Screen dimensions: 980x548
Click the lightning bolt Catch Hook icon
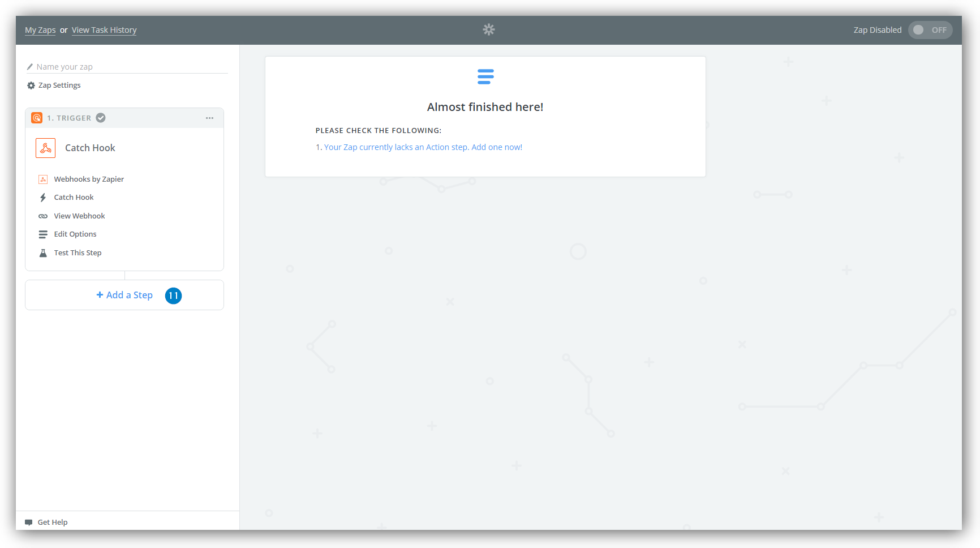[43, 198]
